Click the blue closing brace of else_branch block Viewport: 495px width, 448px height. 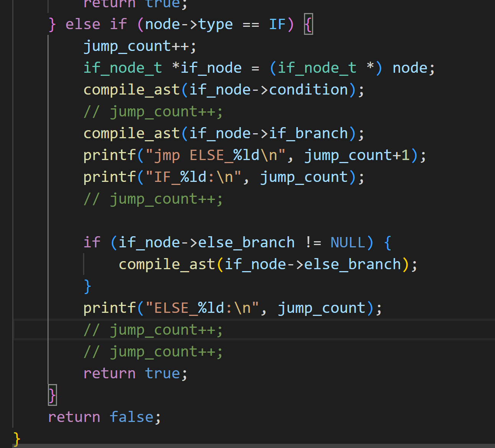coord(87,286)
